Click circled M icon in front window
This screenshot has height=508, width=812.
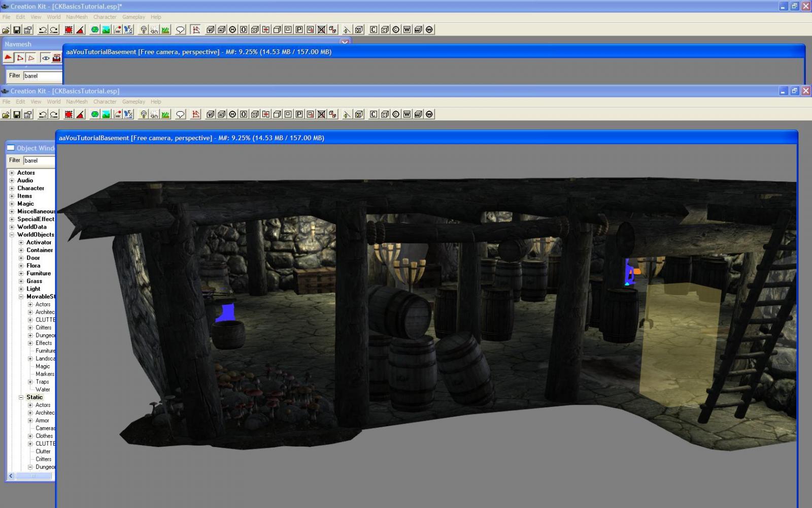[x=232, y=115]
